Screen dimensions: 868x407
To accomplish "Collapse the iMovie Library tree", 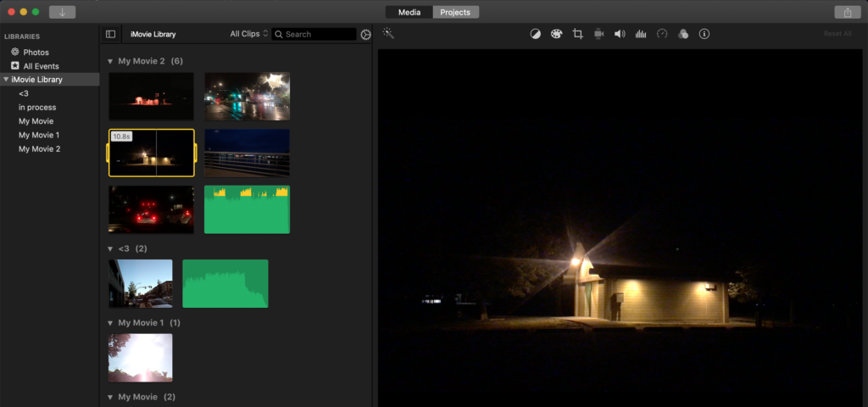I will click(7, 80).
